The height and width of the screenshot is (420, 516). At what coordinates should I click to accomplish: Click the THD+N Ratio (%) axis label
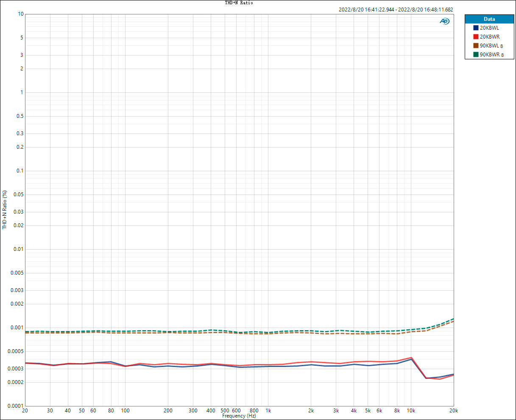[x=5, y=210]
